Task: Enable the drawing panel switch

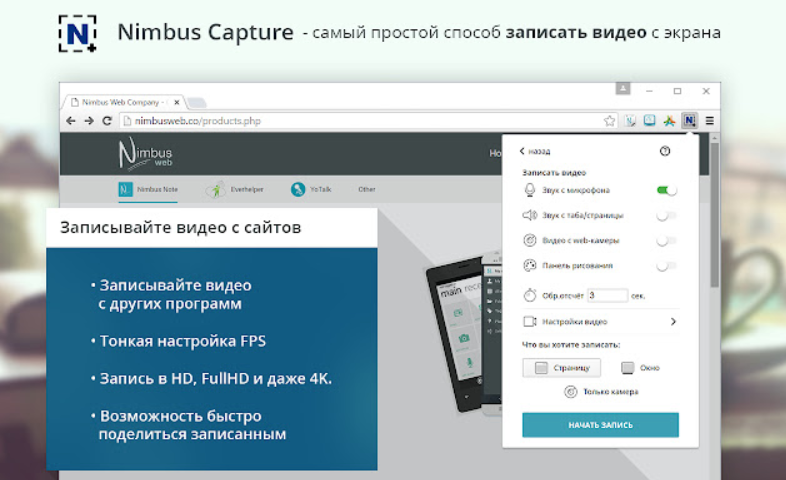Action: pyautogui.click(x=667, y=266)
